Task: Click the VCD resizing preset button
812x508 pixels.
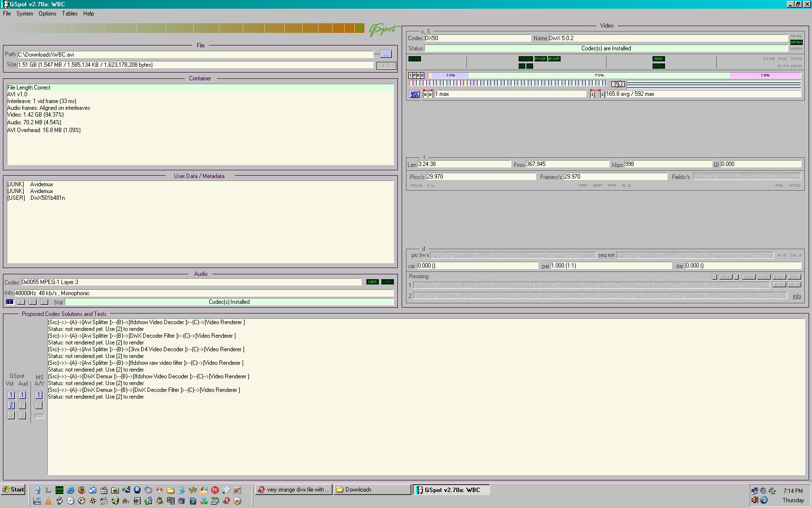Action: point(749,277)
